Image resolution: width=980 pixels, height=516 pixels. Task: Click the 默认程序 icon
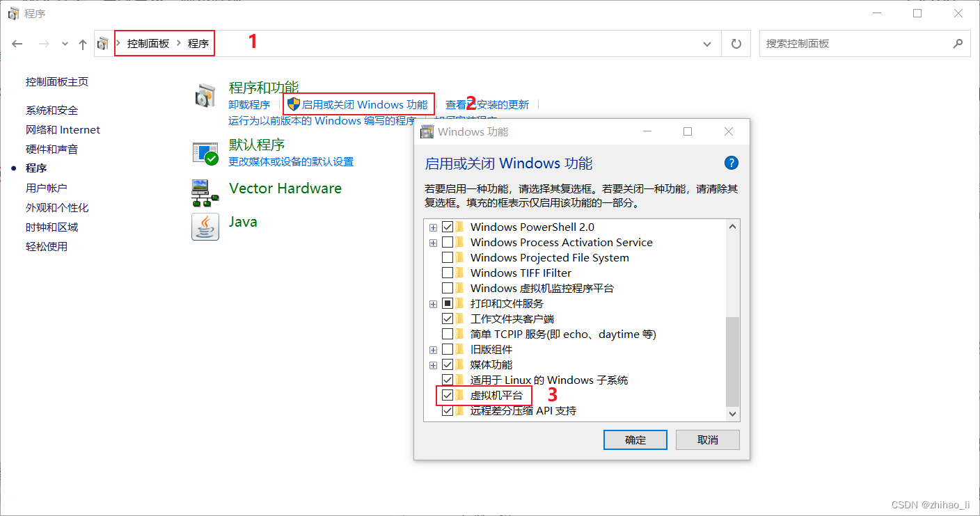point(205,153)
